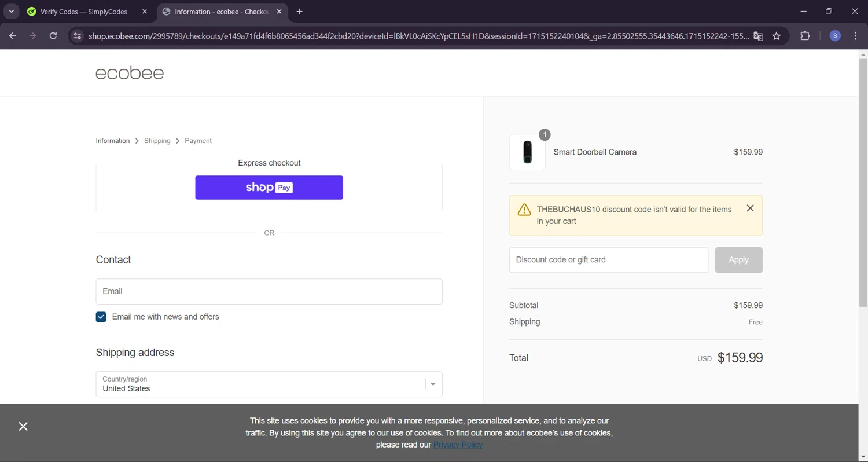Screen dimensions: 868x462
Task: Click the ecobee logo
Action: 130,73
